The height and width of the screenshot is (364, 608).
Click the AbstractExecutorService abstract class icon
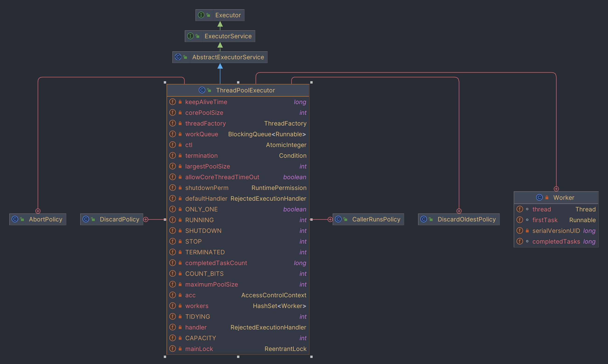[178, 57]
